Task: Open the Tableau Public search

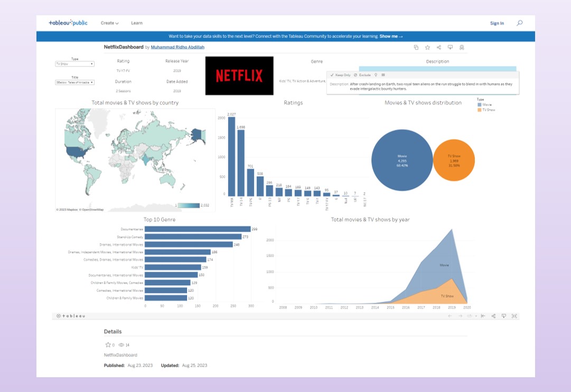Action: click(x=520, y=23)
